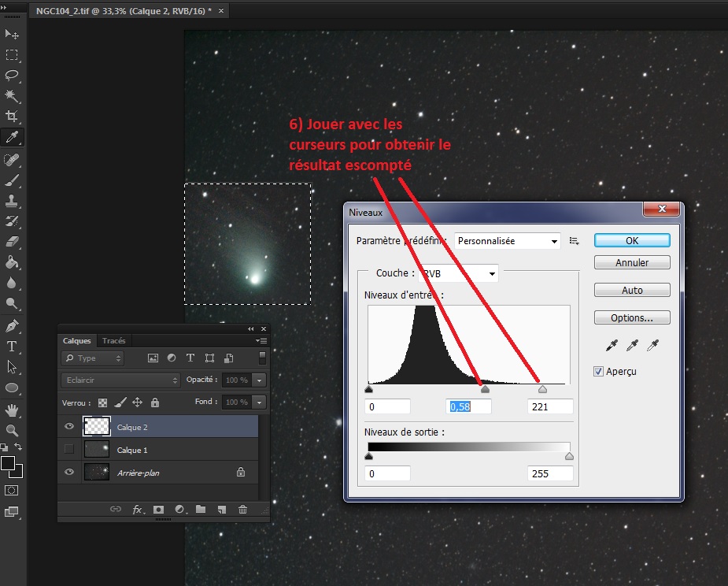The width and height of the screenshot is (728, 586).
Task: Toggle lock image pixels brush icon
Action: tap(120, 402)
